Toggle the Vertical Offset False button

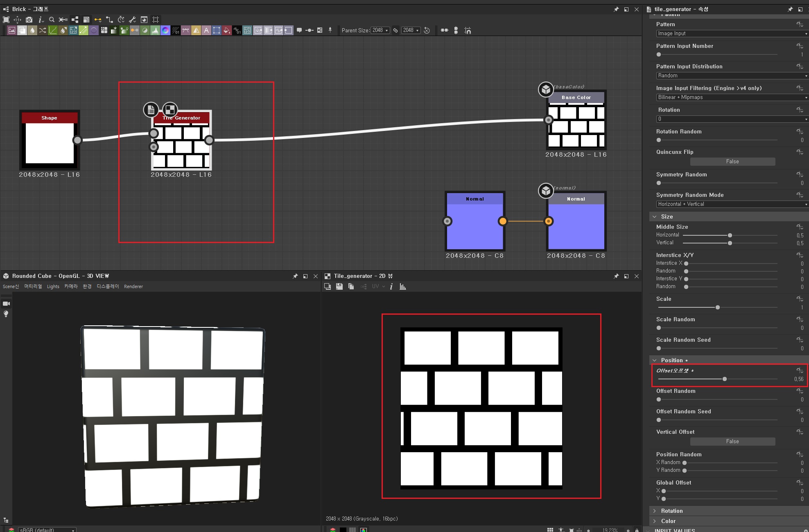[x=732, y=442]
